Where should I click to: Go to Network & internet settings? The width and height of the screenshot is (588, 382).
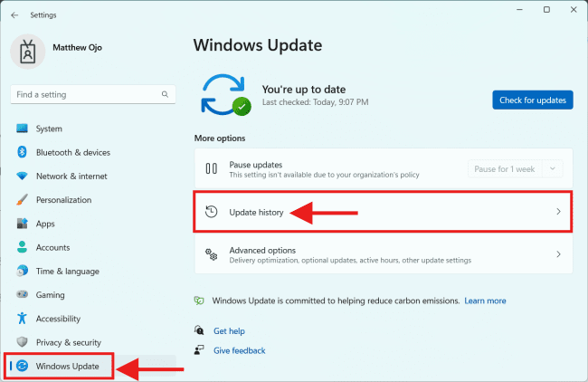[71, 176]
